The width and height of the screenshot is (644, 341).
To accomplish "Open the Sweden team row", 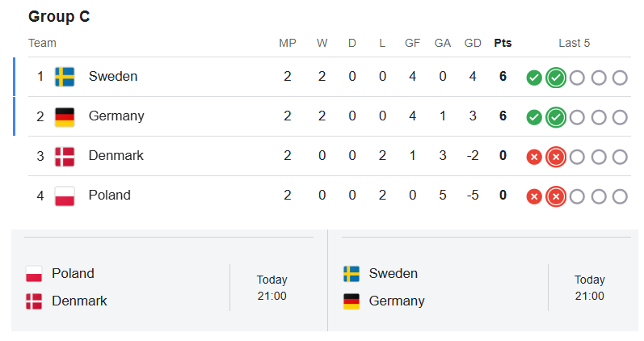I will [x=330, y=77].
